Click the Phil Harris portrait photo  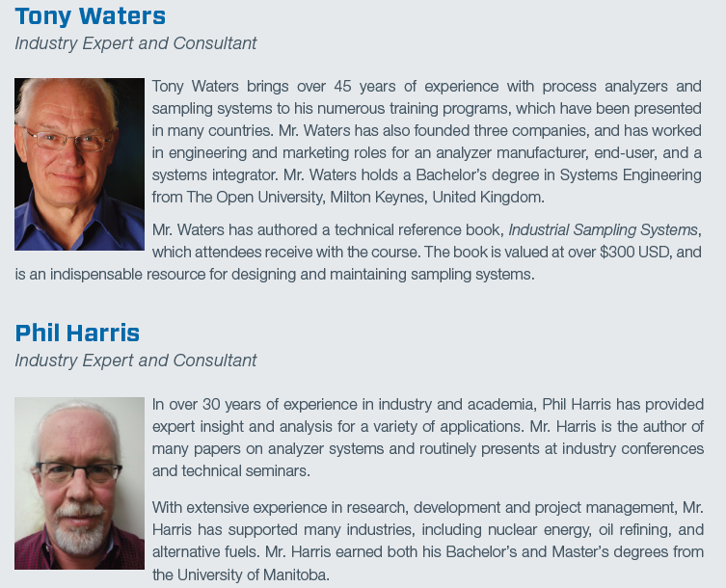[79, 483]
